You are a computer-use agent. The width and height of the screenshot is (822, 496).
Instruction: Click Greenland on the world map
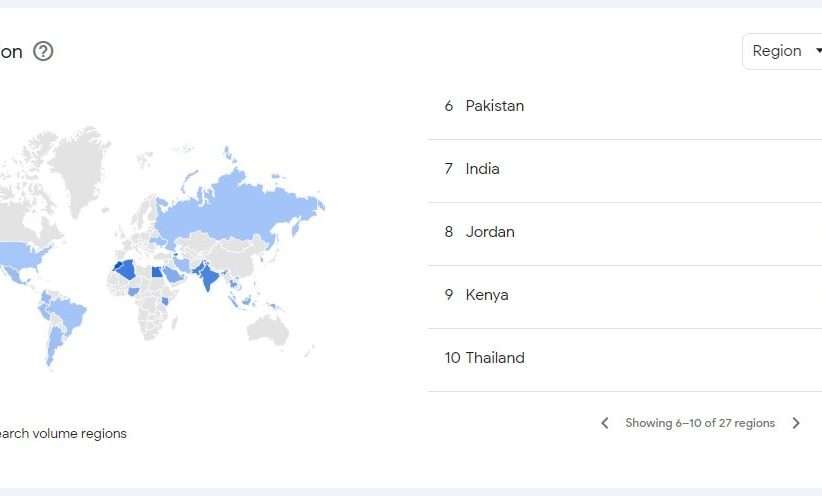[x=80, y=168]
